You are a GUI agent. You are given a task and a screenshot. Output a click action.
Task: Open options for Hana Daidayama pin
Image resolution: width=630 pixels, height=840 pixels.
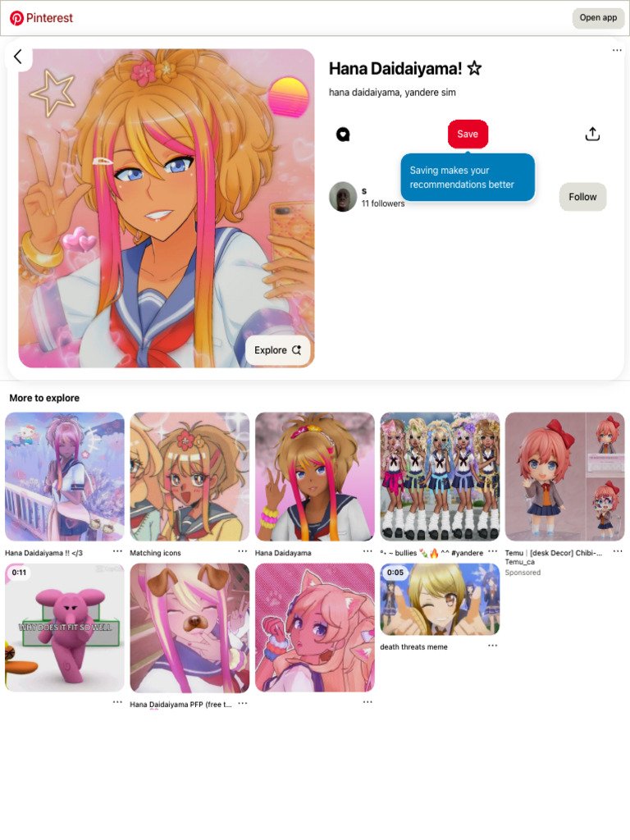[x=367, y=551]
